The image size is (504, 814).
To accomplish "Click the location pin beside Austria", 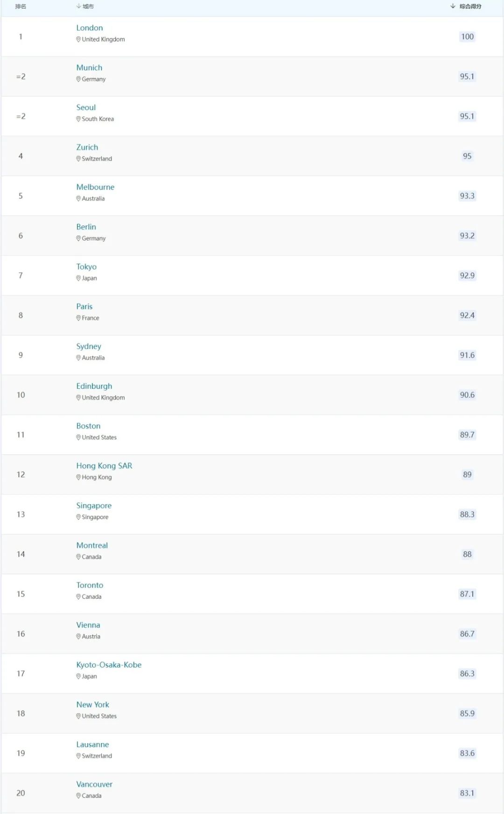I will 78,636.
